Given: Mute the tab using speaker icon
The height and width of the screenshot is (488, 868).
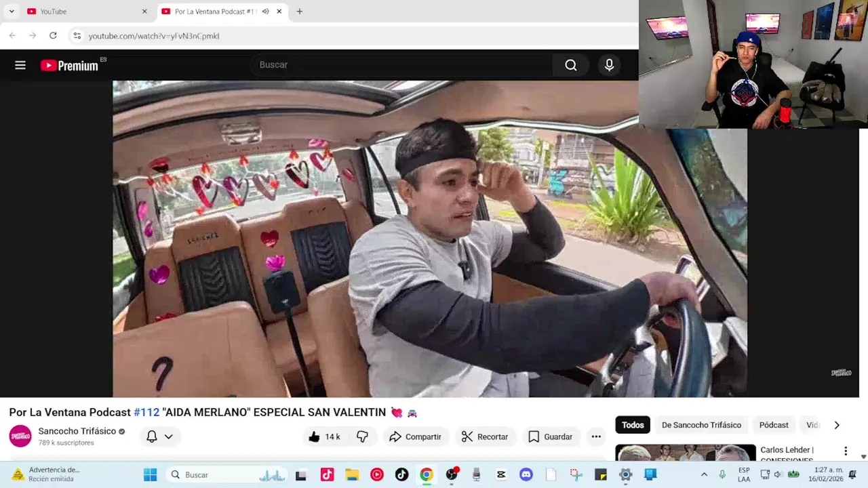Looking at the screenshot, I should click(x=266, y=12).
